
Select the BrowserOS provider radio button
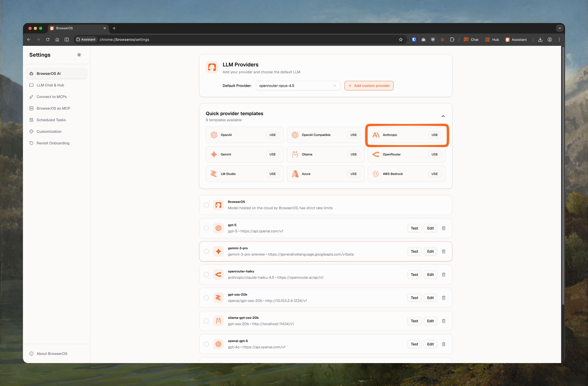pyautogui.click(x=206, y=205)
